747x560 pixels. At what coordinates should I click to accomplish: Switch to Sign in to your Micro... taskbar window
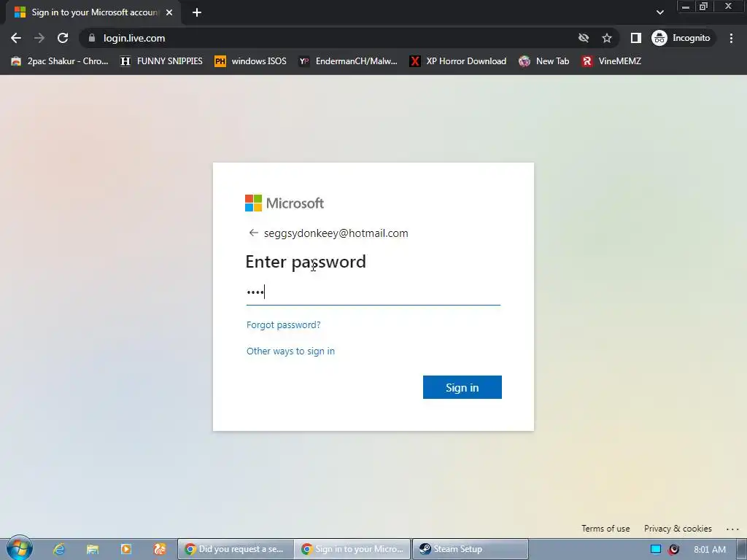pyautogui.click(x=352, y=549)
